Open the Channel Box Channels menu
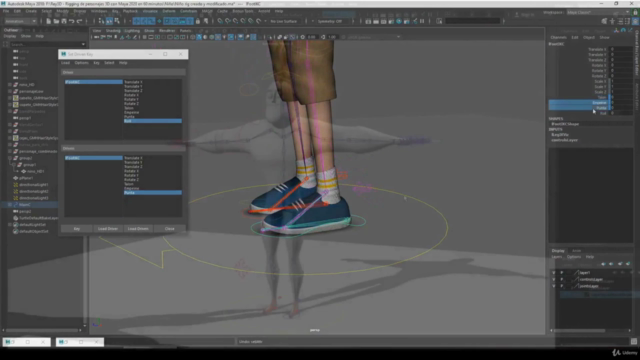The image size is (640, 360). (x=558, y=38)
